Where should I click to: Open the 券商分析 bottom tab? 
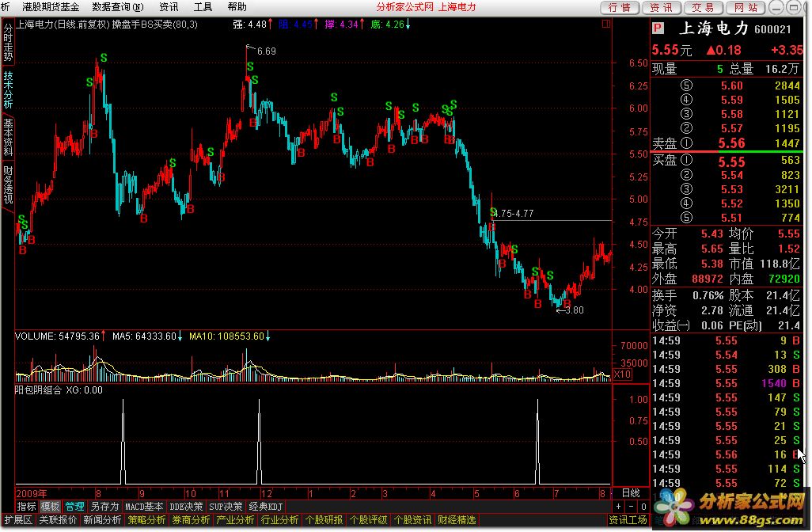[191, 520]
